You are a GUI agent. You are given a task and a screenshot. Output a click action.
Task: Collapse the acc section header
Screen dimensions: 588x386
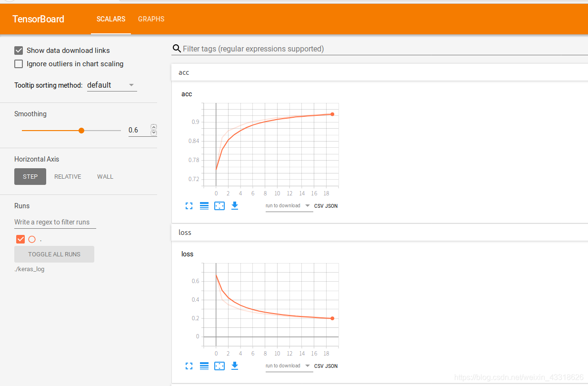point(379,72)
